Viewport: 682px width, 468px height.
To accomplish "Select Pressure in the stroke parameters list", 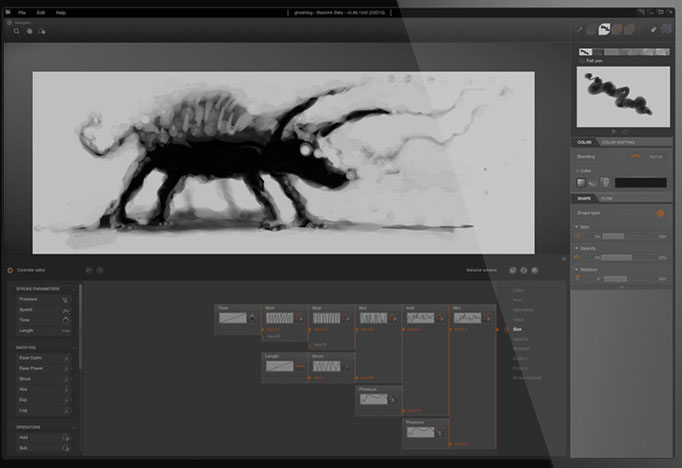I will point(43,299).
